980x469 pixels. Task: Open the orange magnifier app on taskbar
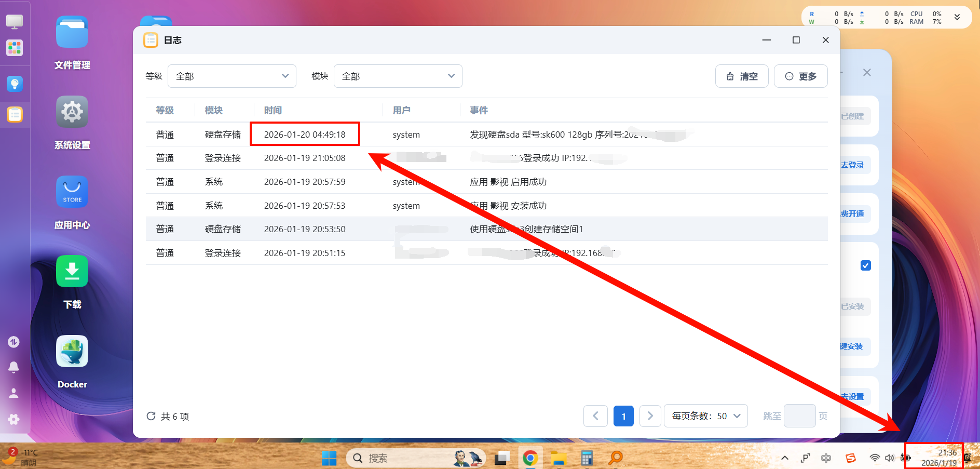click(616, 458)
